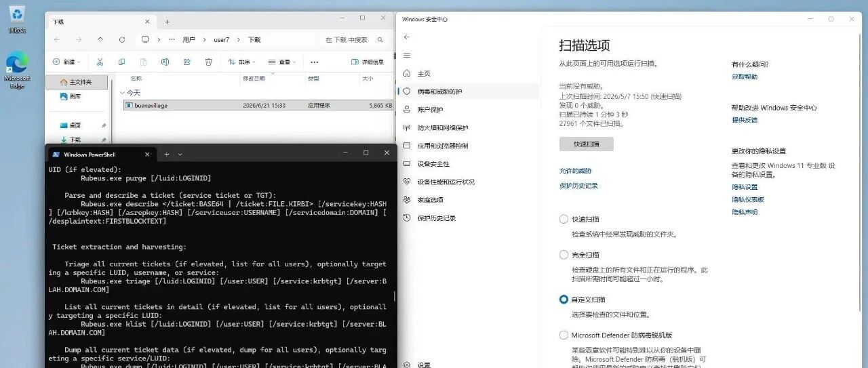Image resolution: width=868 pixels, height=368 pixels.
Task: Sort by the 名称 column header
Action: pyautogui.click(x=136, y=79)
